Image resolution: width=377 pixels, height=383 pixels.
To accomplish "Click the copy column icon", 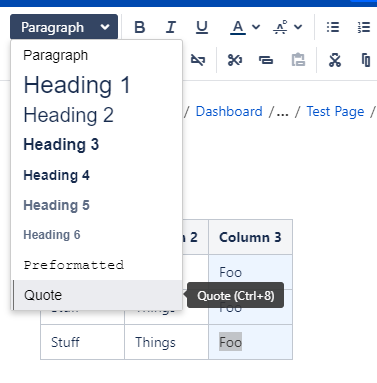I will 366,60.
